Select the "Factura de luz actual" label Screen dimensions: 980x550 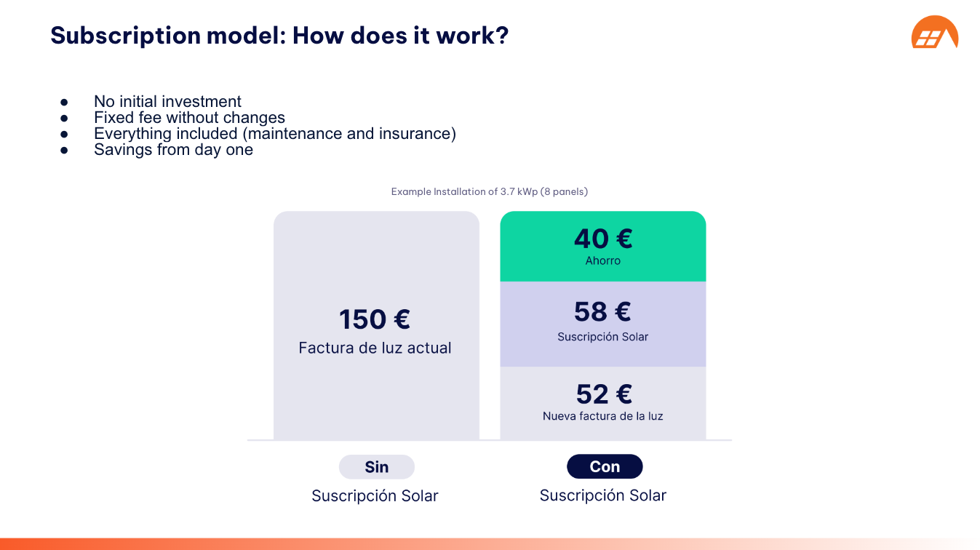pyautogui.click(x=375, y=348)
